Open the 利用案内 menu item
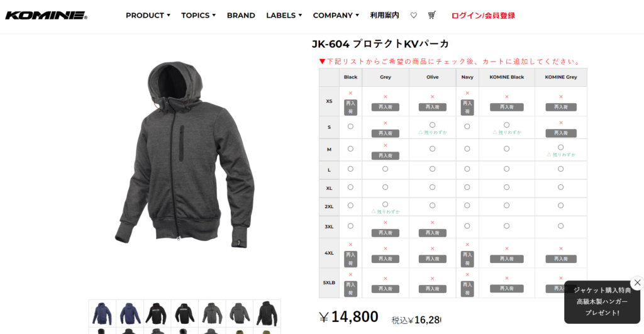This screenshot has height=334, width=644. tap(384, 15)
